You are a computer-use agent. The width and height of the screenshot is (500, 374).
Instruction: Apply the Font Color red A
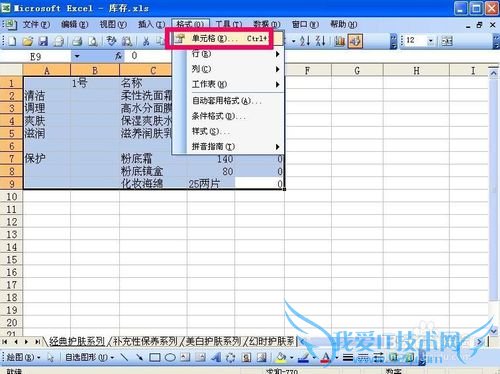click(x=326, y=358)
